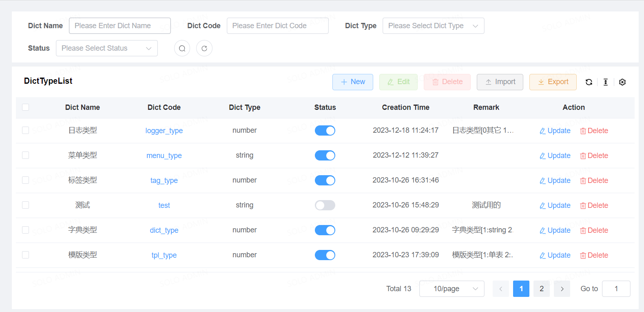
Task: Enable the test row status switch
Action: coord(325,205)
